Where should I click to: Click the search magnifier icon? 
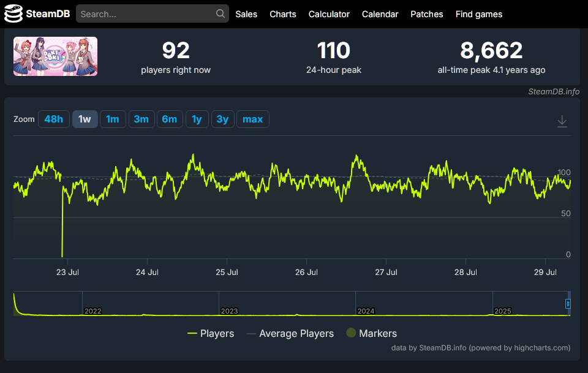tap(221, 13)
